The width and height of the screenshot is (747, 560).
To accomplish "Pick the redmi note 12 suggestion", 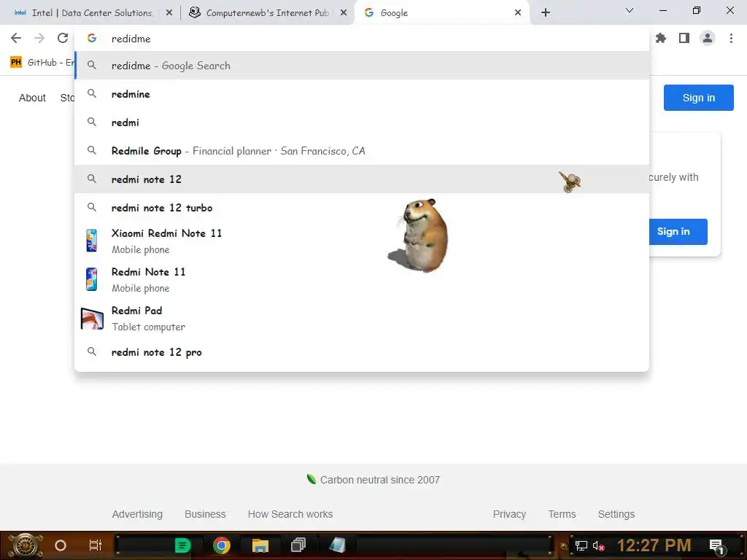I will pyautogui.click(x=362, y=179).
